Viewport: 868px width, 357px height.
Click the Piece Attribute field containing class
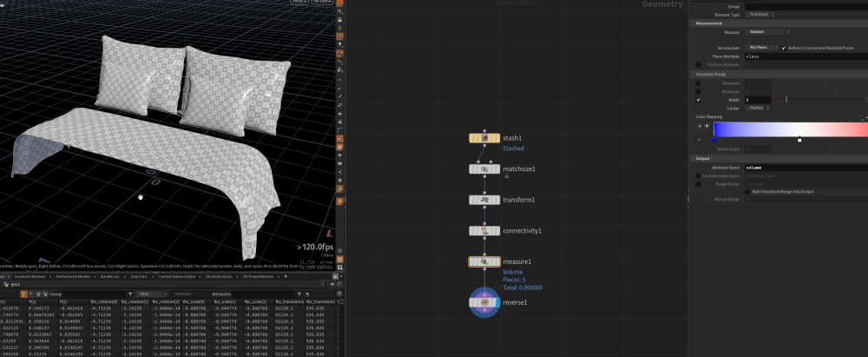point(806,56)
